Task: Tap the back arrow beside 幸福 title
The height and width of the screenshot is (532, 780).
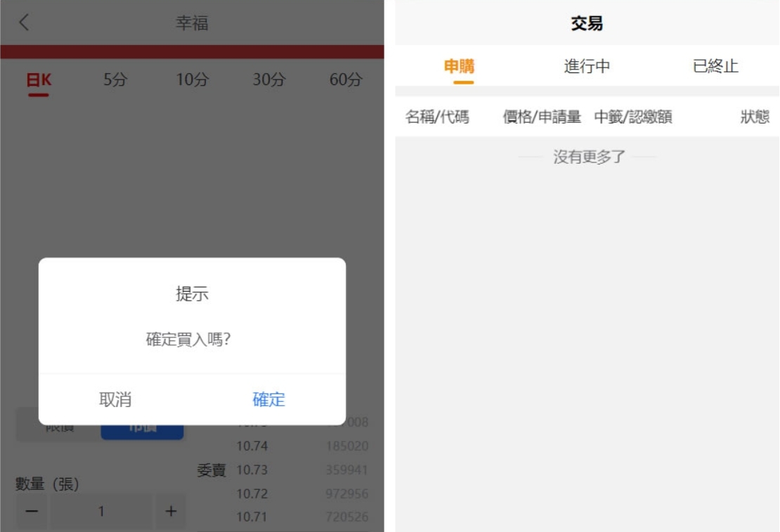Action: [24, 22]
